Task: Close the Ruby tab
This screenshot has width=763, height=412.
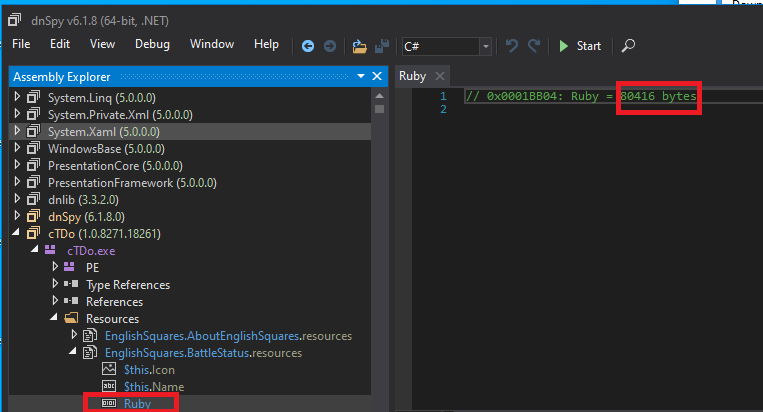Action: tap(440, 76)
